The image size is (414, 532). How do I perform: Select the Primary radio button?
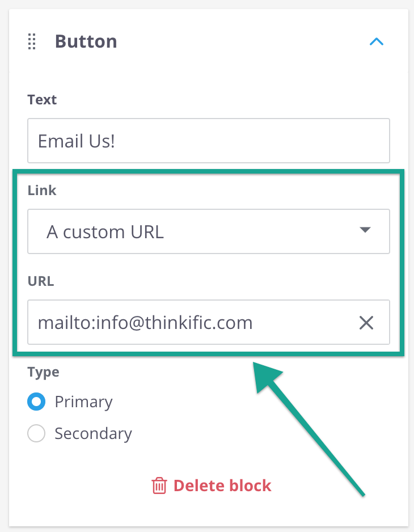click(x=36, y=402)
